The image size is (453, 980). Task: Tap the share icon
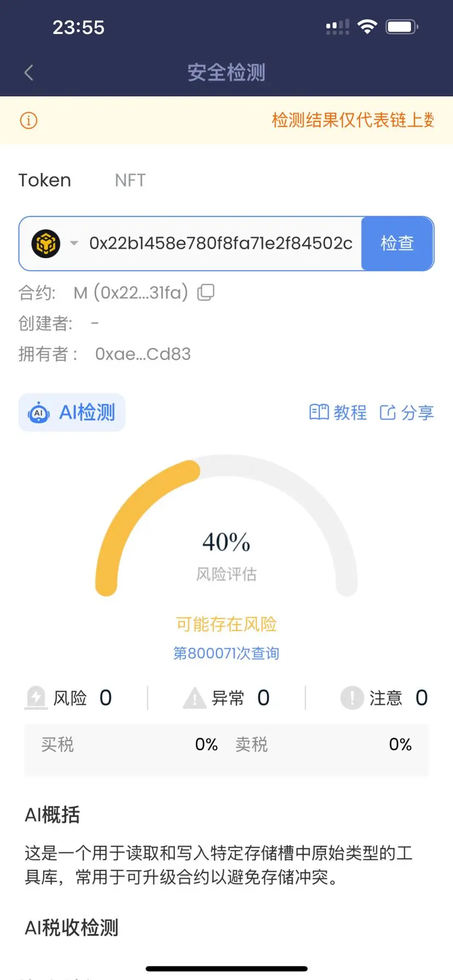(387, 412)
